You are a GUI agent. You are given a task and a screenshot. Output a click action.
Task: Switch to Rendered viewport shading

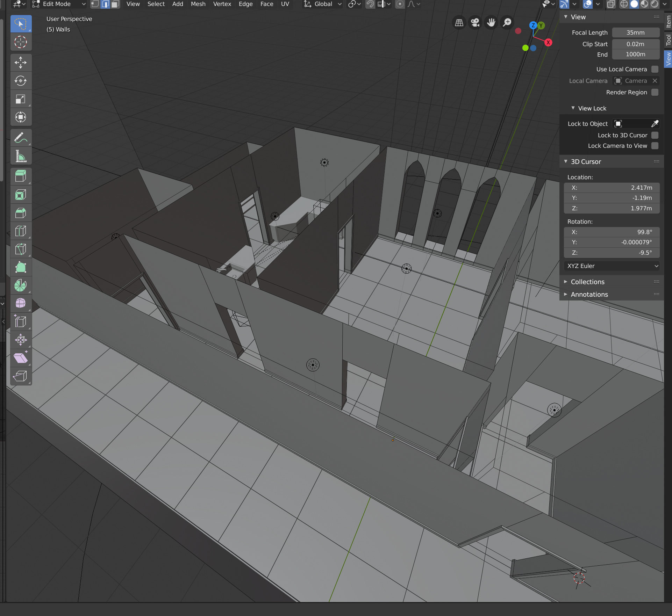[654, 4]
